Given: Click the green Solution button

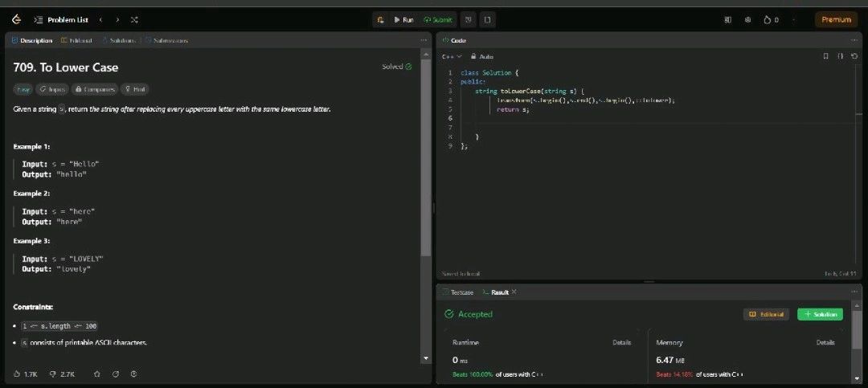Looking at the screenshot, I should pos(820,314).
